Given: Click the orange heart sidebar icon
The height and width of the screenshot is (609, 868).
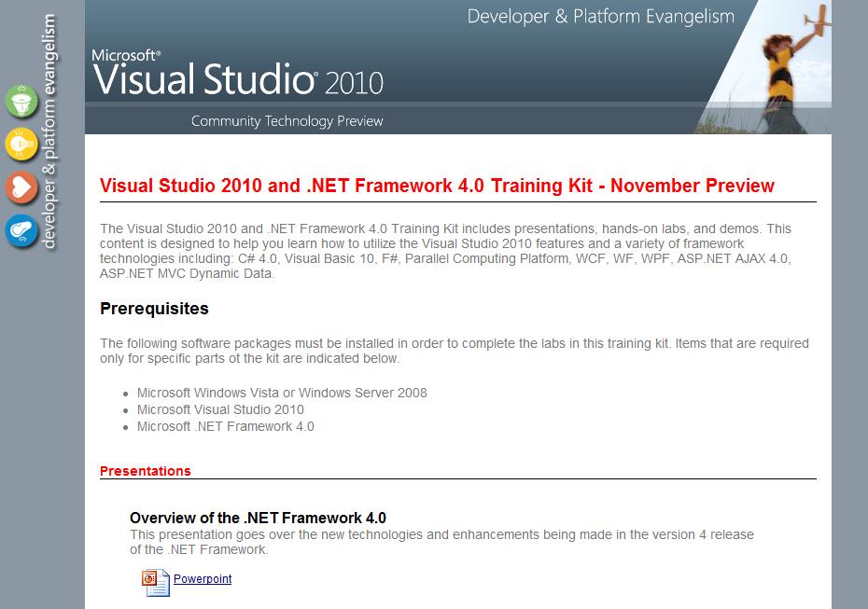Looking at the screenshot, I should coord(21,187).
